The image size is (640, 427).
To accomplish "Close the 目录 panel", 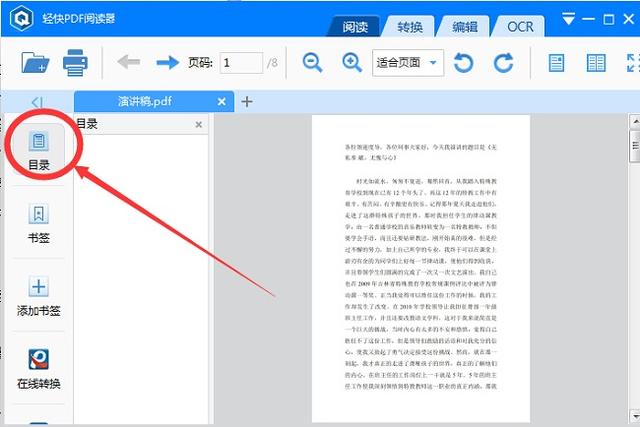I will click(198, 125).
